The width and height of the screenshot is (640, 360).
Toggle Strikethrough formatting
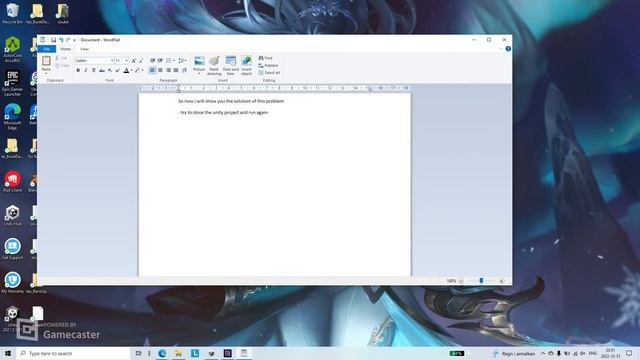pyautogui.click(x=102, y=70)
